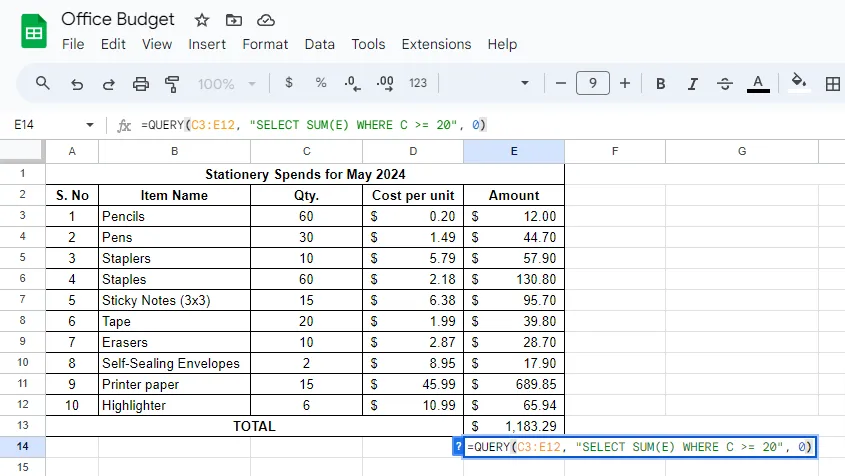This screenshot has width=845, height=476.
Task: Select row 13 header
Action: pos(23,425)
